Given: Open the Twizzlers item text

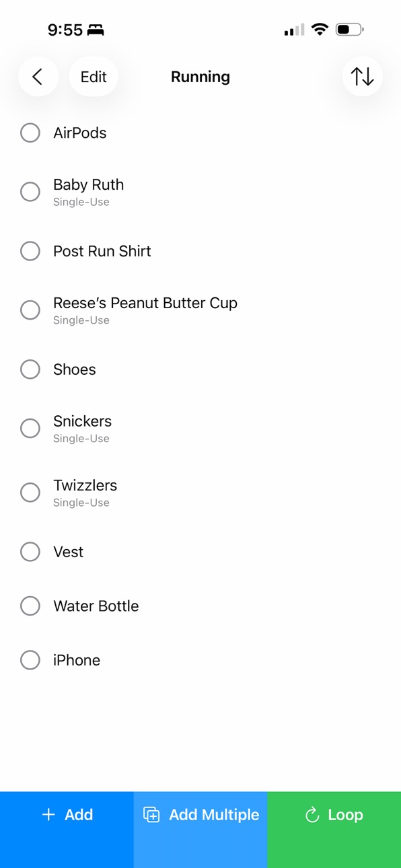Looking at the screenshot, I should [x=85, y=485].
